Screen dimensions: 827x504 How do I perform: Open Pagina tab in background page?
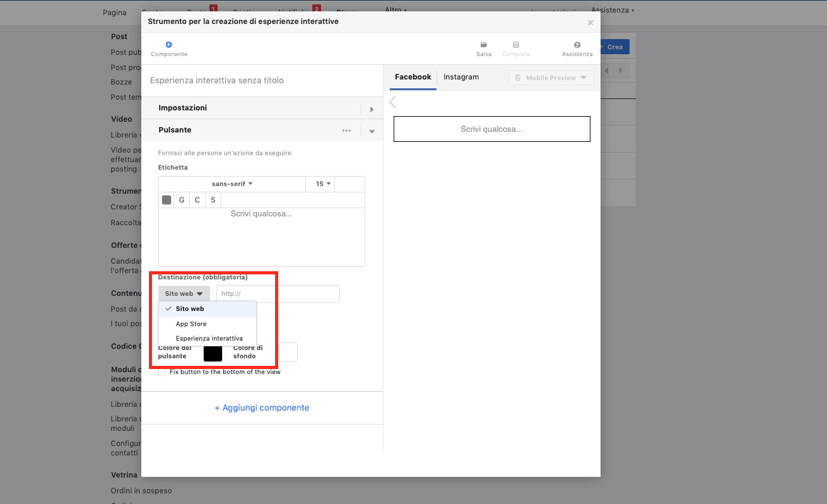tap(115, 13)
